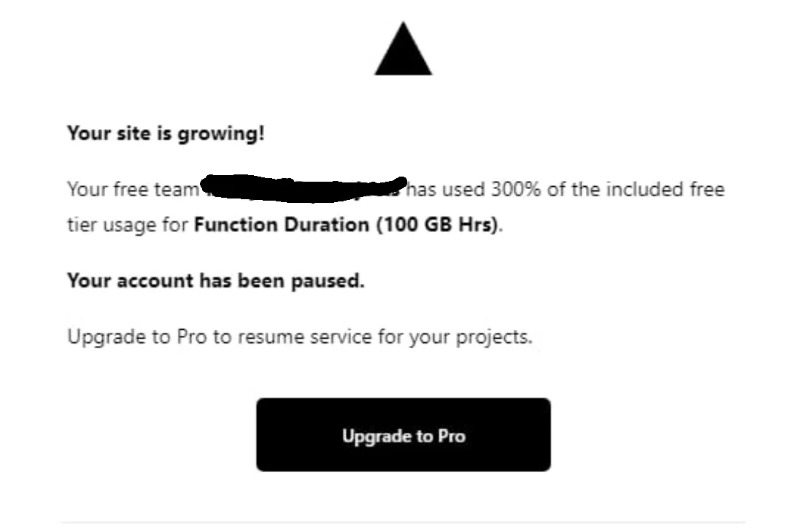Click the blacked-out team name
The height and width of the screenshot is (532, 788).
[303, 189]
